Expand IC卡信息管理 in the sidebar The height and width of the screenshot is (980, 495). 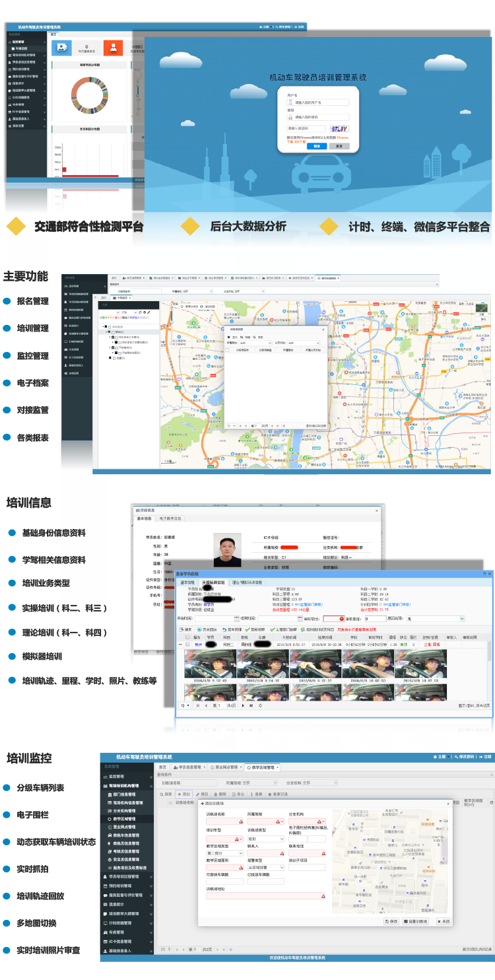tap(128, 941)
